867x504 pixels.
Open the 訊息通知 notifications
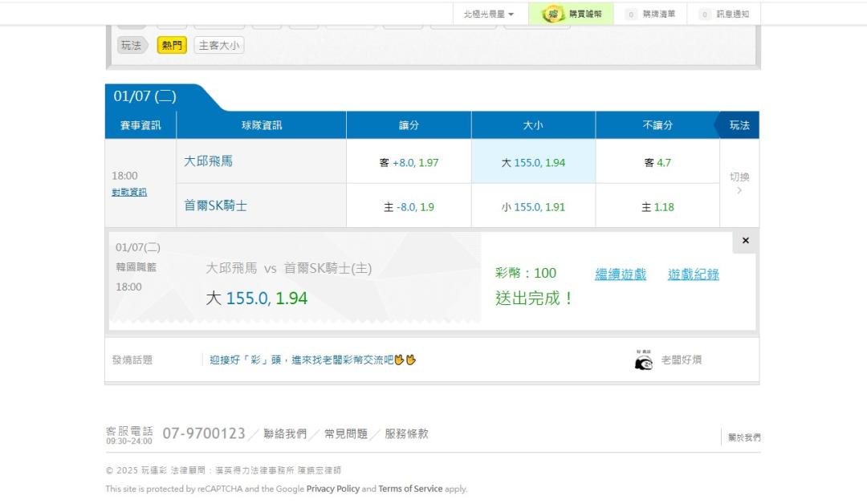point(724,14)
